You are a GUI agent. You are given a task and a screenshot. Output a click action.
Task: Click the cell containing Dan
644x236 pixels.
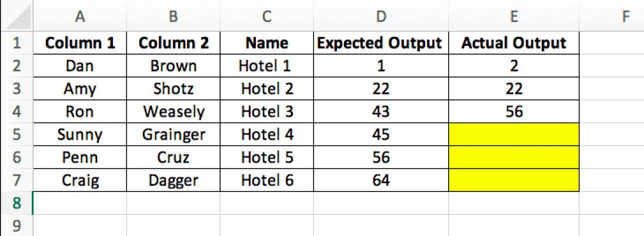click(79, 66)
